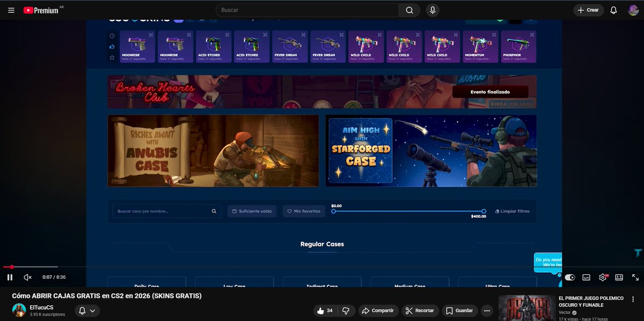This screenshot has height=321, width=644.
Task: Pause the video
Action: [10, 277]
